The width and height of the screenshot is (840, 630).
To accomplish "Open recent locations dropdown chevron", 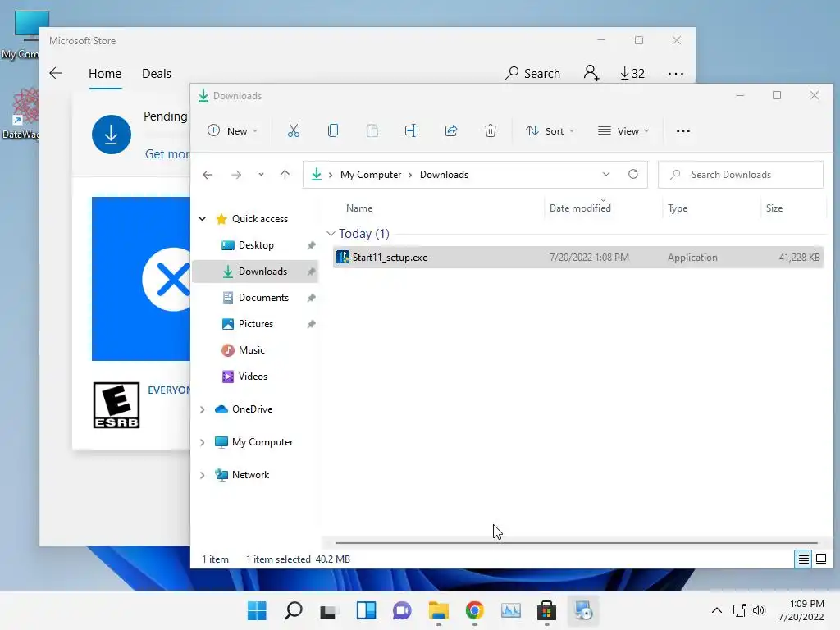I will tap(261, 175).
